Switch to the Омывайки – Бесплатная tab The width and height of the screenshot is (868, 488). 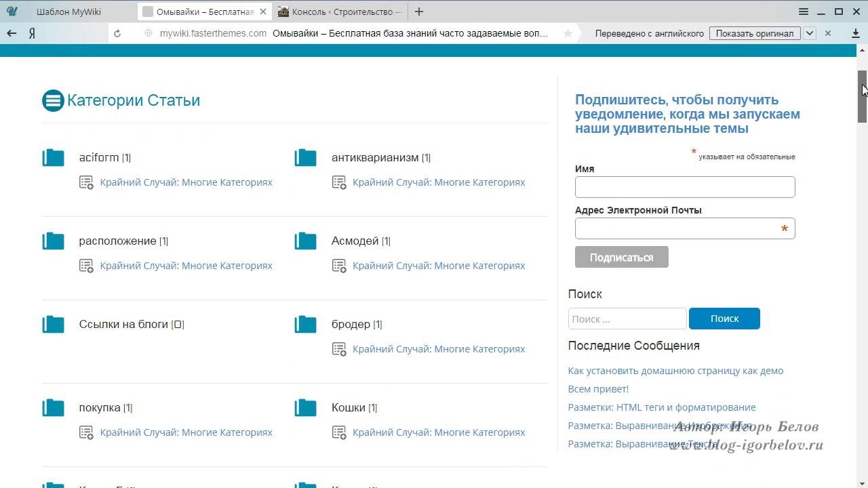pyautogui.click(x=205, y=12)
